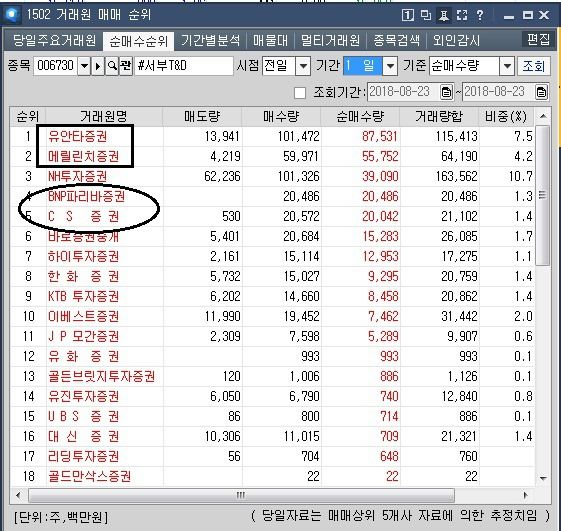Viewport: 561px width, 531px height.
Task: Click horizontal scroll left arrow
Action: (x=18, y=496)
